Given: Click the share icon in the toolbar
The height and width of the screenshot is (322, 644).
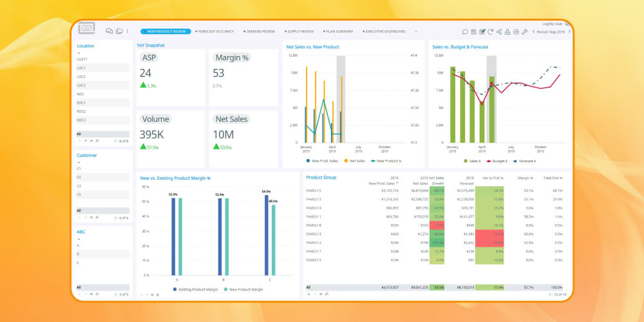Looking at the screenshot, I should point(499,32).
